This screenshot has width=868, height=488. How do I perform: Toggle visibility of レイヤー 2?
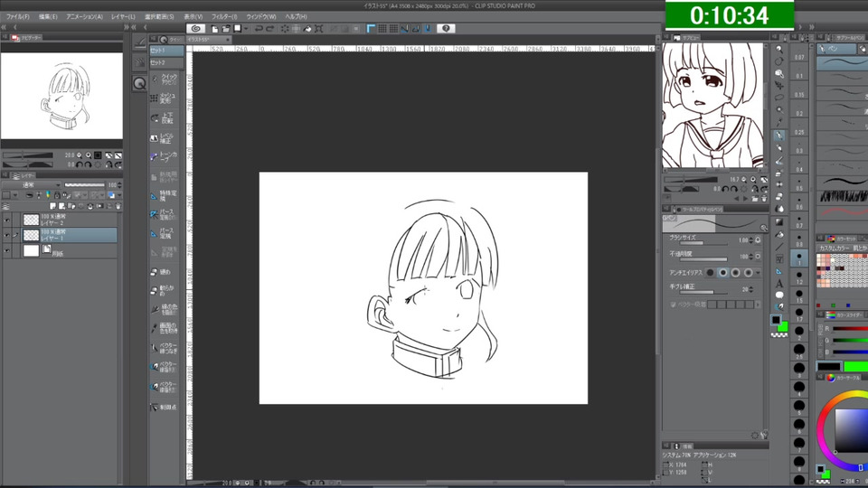[x=6, y=221]
